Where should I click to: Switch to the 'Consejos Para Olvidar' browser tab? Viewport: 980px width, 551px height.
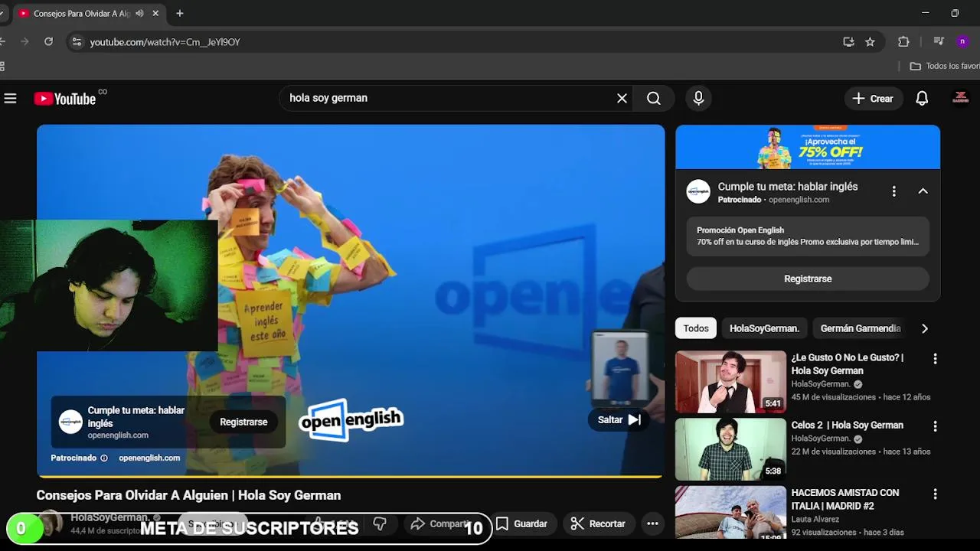point(82,13)
